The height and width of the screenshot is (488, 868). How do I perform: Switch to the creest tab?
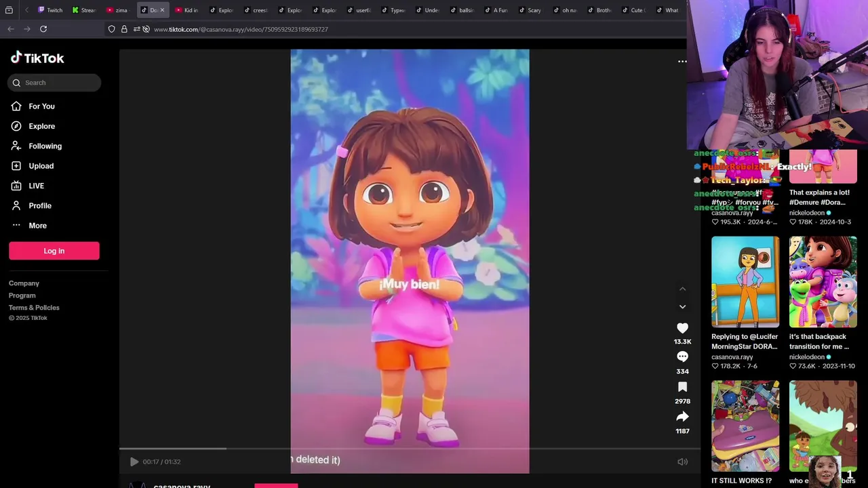point(256,10)
